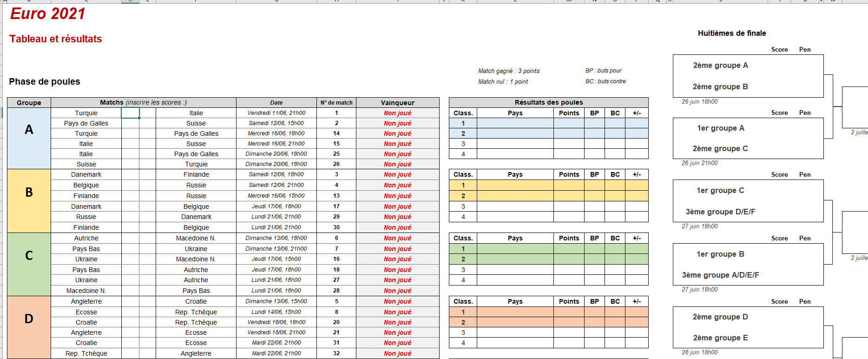Image resolution: width=868 pixels, height=359 pixels.
Task: Select Croatie in match 5 row
Action: pyautogui.click(x=196, y=301)
